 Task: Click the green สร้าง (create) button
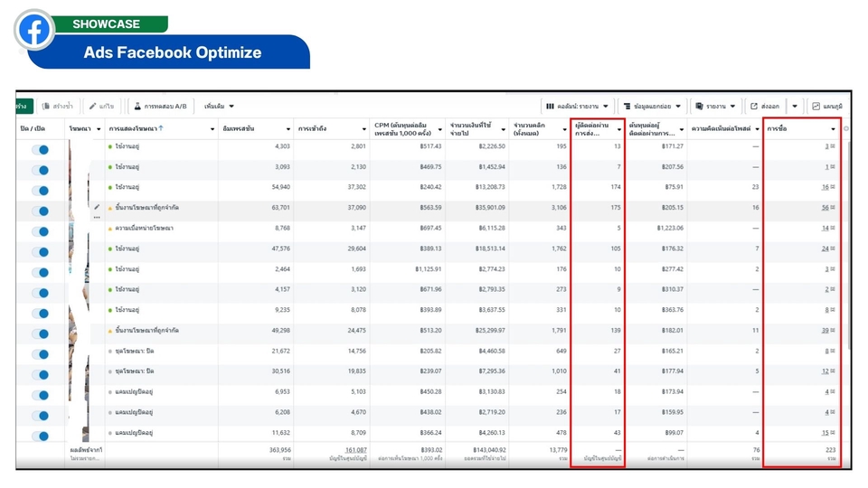click(x=24, y=107)
